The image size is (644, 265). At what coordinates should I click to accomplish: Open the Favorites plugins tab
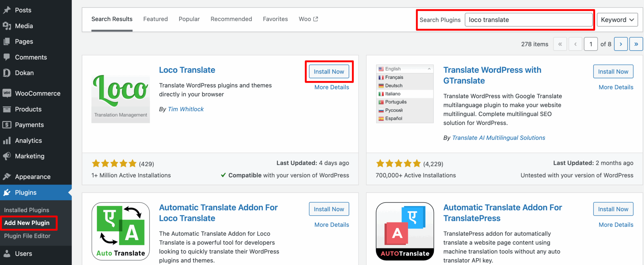coord(275,19)
